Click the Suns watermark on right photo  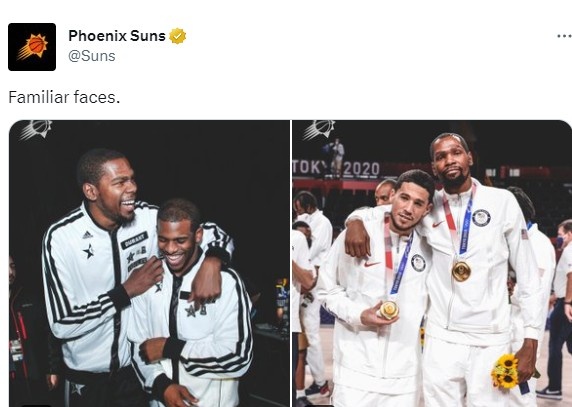click(x=319, y=130)
